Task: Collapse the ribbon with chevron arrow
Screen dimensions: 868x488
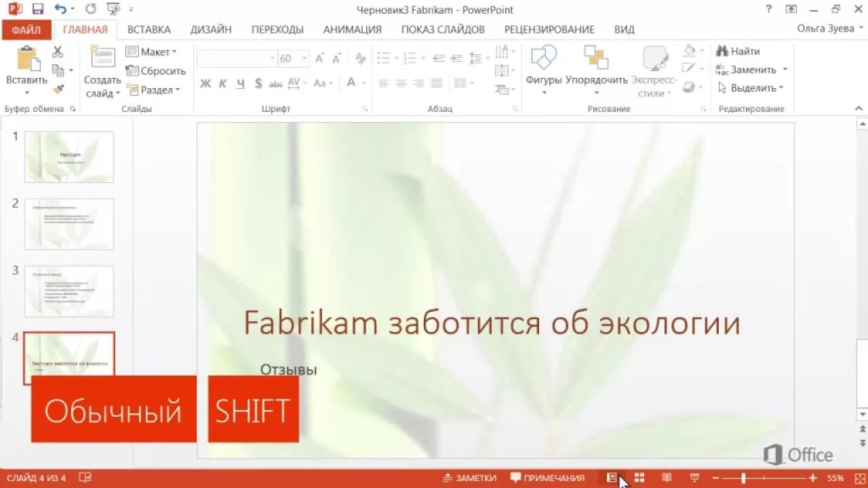Action: click(859, 108)
